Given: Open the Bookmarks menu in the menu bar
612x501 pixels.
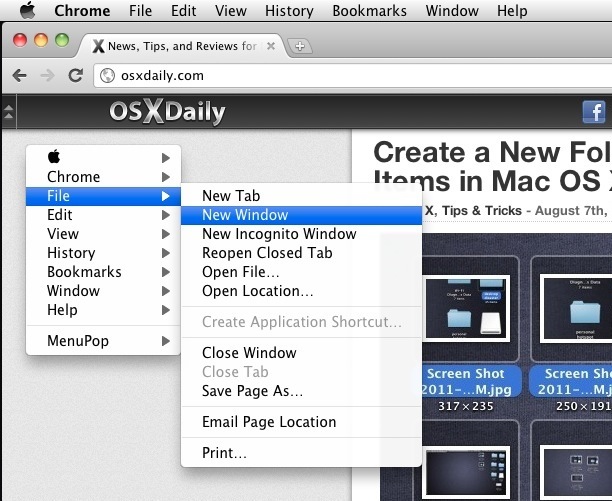Looking at the screenshot, I should [369, 11].
